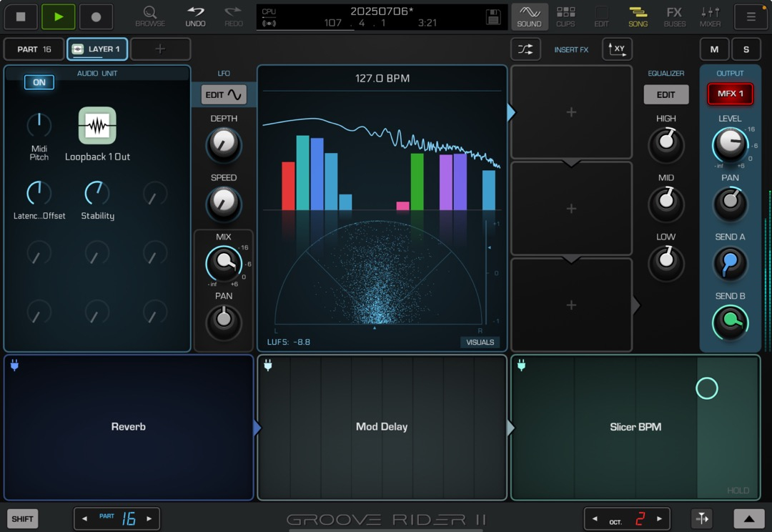The height and width of the screenshot is (532, 772).
Task: Select the Layer 1 tab
Action: click(x=97, y=49)
